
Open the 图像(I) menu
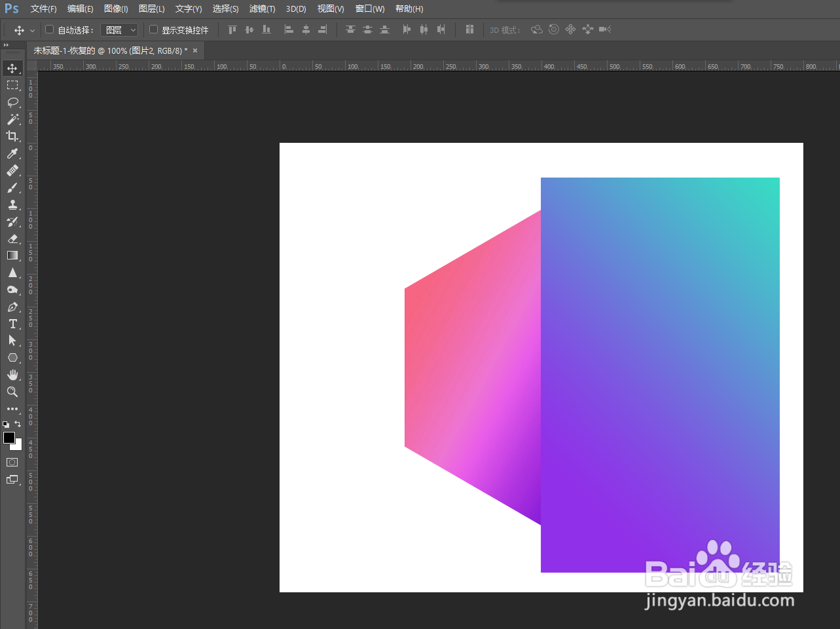116,9
